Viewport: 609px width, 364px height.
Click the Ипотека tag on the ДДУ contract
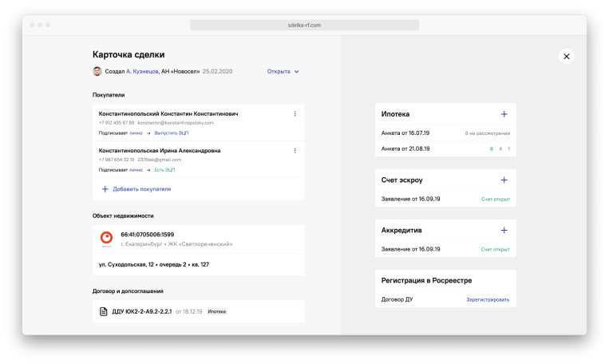(216, 311)
